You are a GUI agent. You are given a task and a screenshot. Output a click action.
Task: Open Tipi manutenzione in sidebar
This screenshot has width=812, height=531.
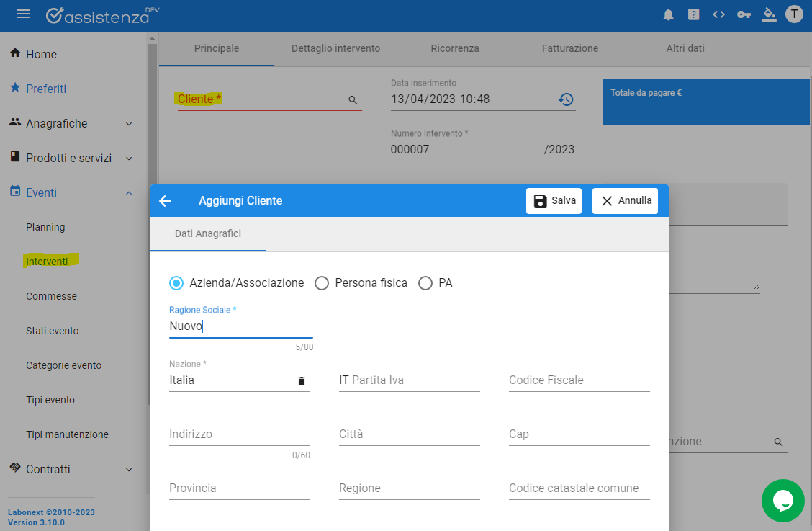(x=68, y=434)
